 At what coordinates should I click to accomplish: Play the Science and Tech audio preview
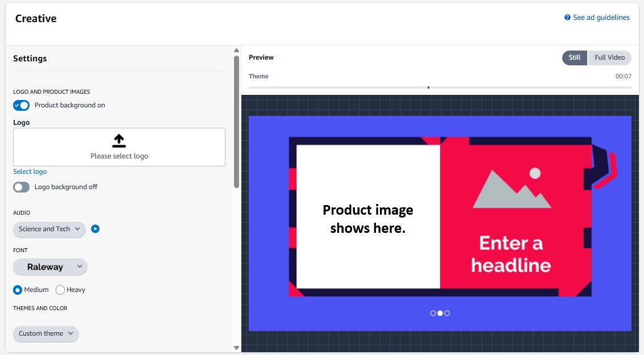click(95, 229)
